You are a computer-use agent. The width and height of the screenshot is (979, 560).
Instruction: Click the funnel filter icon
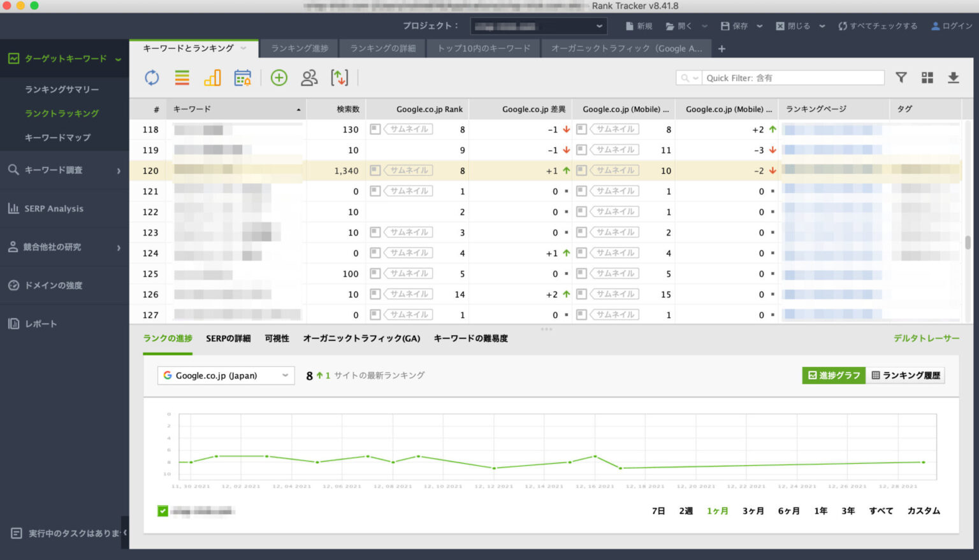click(901, 78)
